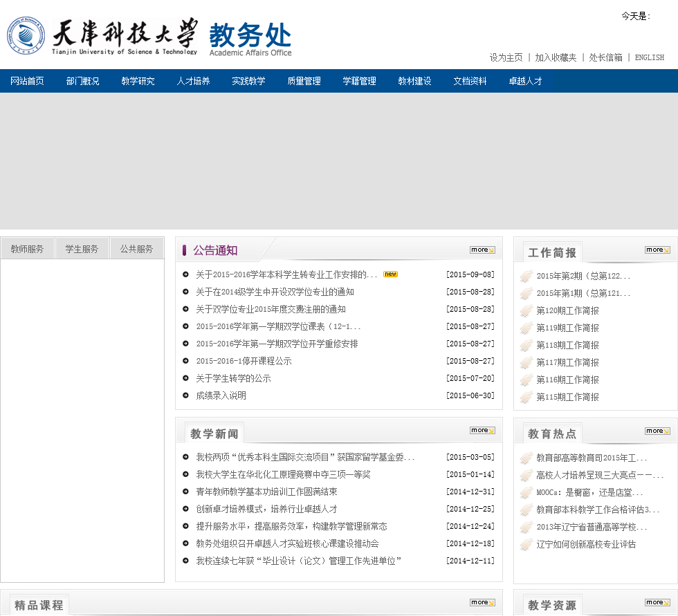This screenshot has height=616, width=678.
Task: Open 质量管理 menu item
Action: pos(304,81)
